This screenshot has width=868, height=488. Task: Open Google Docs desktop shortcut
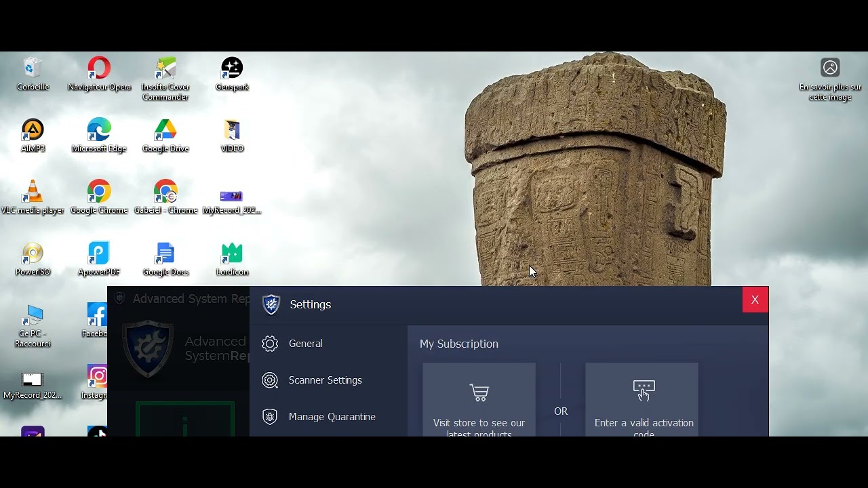click(x=165, y=259)
